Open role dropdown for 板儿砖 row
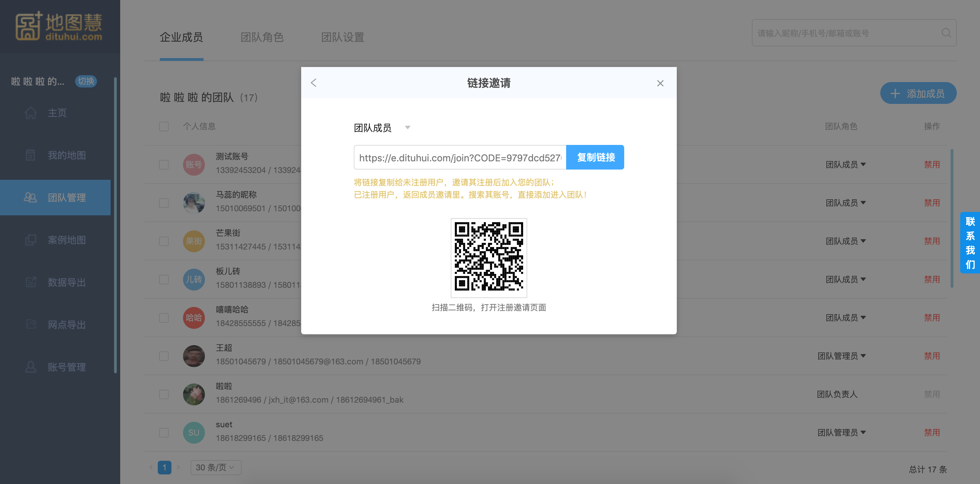This screenshot has height=484, width=980. pos(845,279)
